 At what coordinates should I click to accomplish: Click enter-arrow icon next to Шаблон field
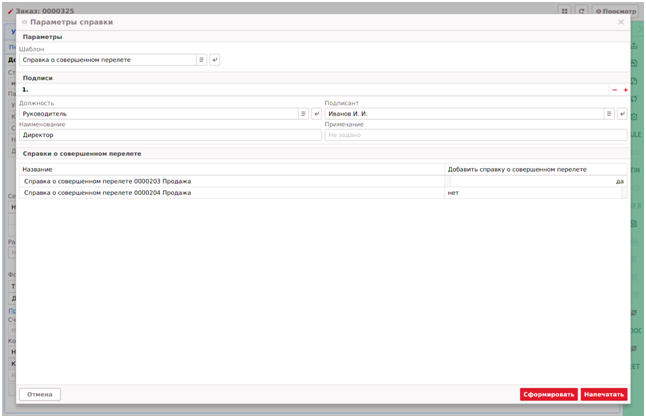[x=214, y=60]
